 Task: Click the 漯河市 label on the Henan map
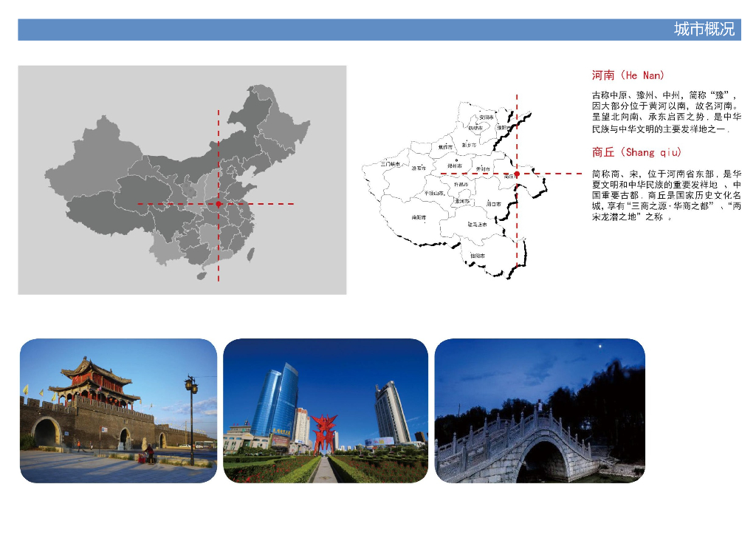(x=462, y=201)
